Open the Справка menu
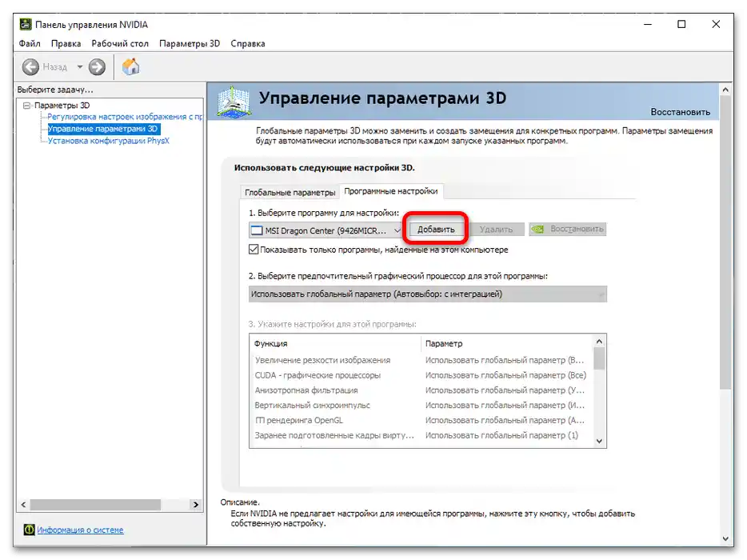The image size is (747, 560). click(x=248, y=43)
